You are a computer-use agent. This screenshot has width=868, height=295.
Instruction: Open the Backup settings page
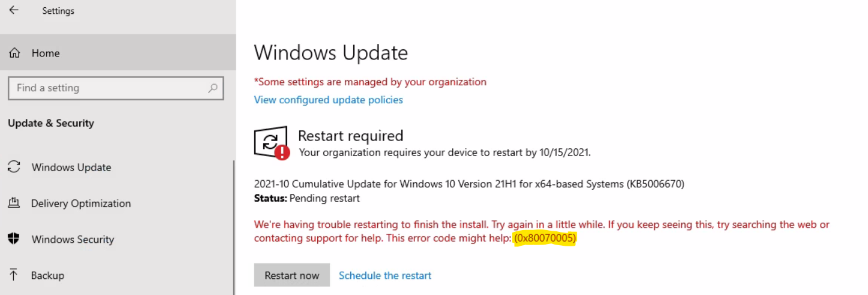coord(117,275)
